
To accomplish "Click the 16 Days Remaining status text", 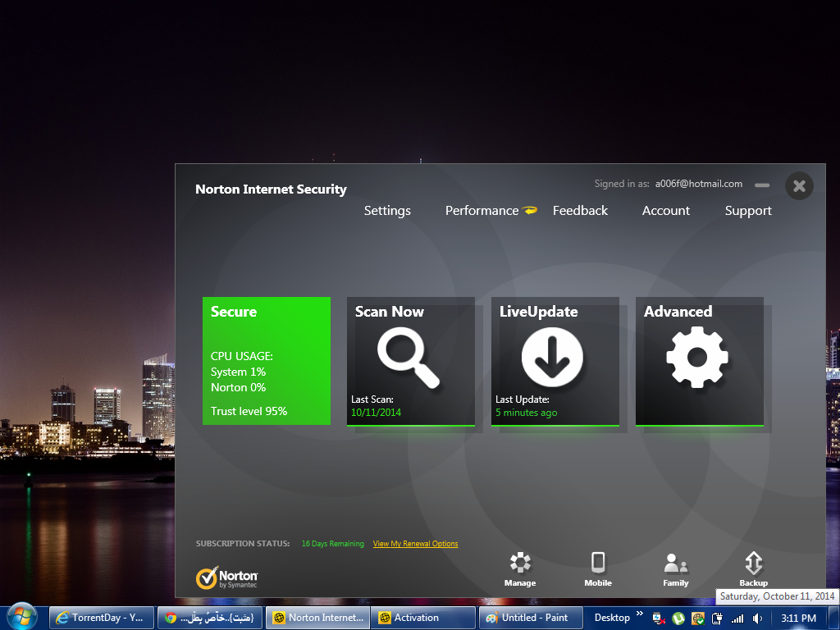I will pyautogui.click(x=333, y=544).
